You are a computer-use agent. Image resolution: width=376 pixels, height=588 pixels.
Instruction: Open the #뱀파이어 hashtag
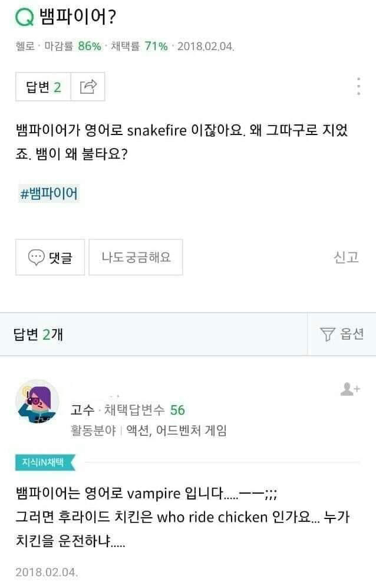pos(49,193)
